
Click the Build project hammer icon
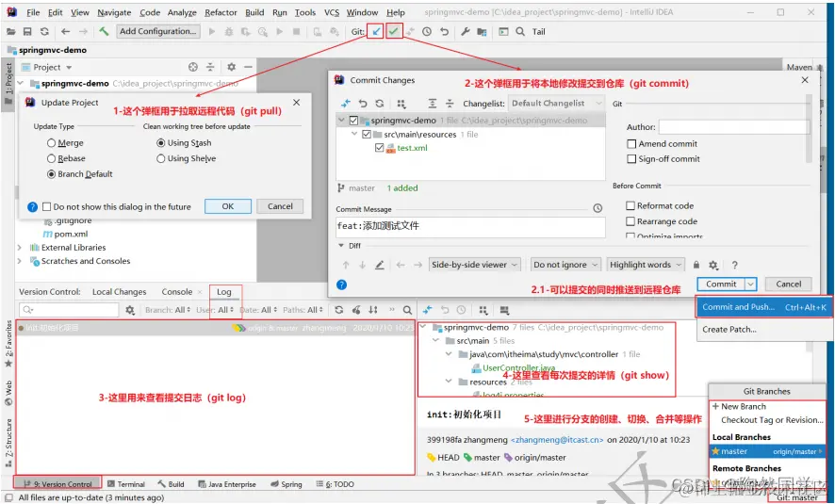pos(104,31)
